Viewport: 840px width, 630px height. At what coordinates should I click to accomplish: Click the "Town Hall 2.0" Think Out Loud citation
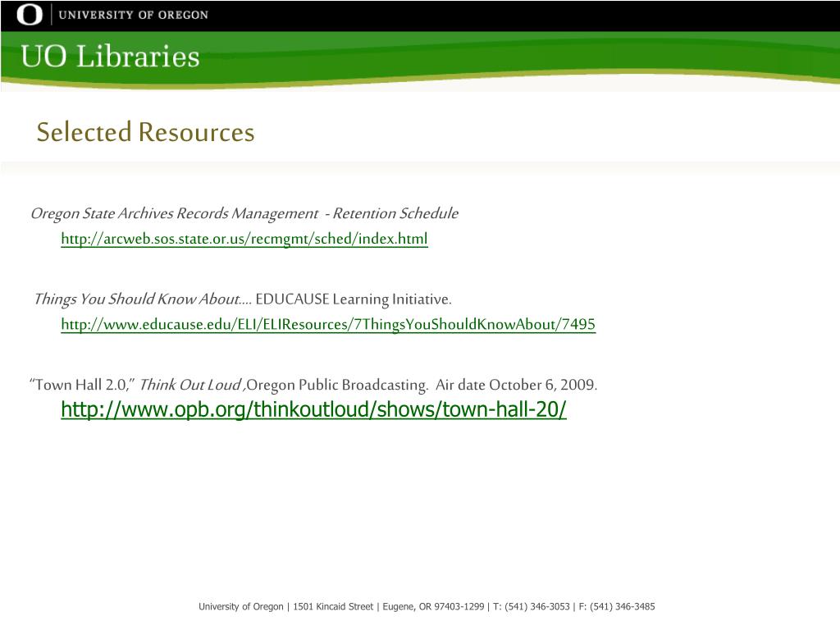click(x=313, y=385)
